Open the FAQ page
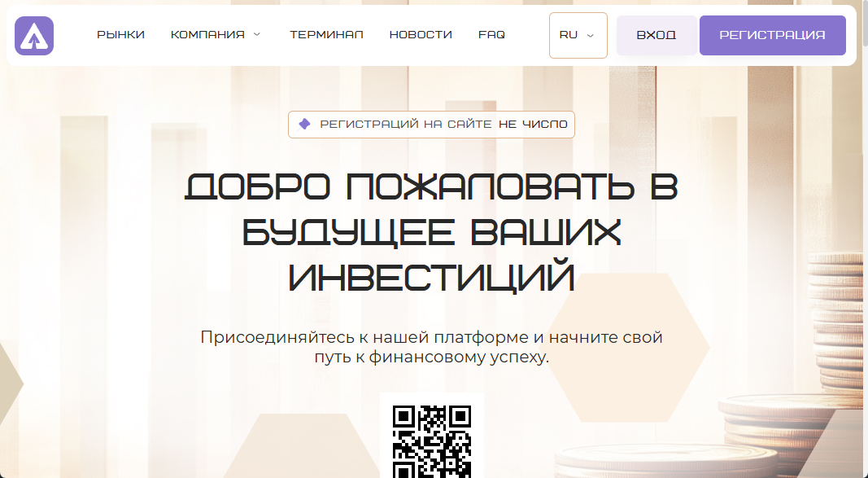 tap(491, 35)
